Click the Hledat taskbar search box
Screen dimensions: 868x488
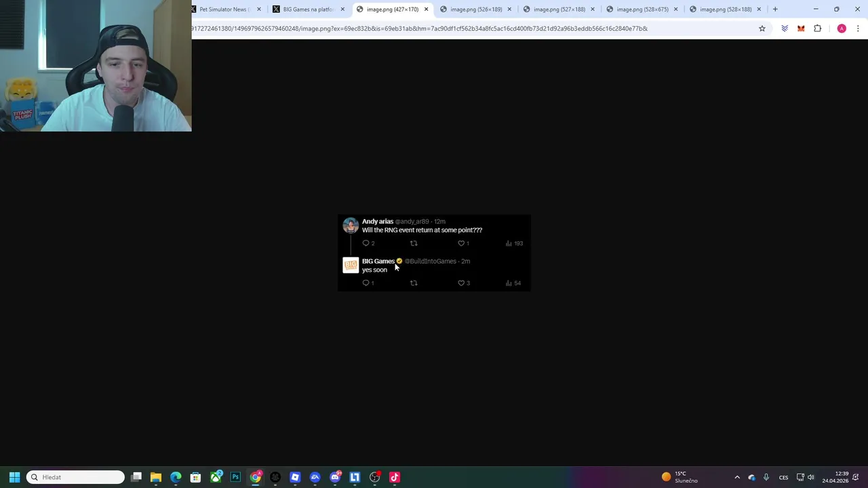[x=76, y=477]
